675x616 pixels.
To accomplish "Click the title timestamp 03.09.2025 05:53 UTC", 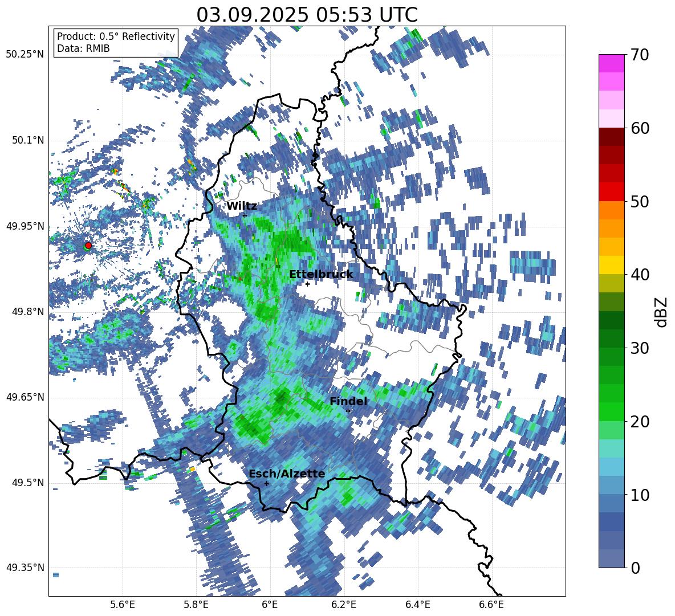I will [x=307, y=15].
